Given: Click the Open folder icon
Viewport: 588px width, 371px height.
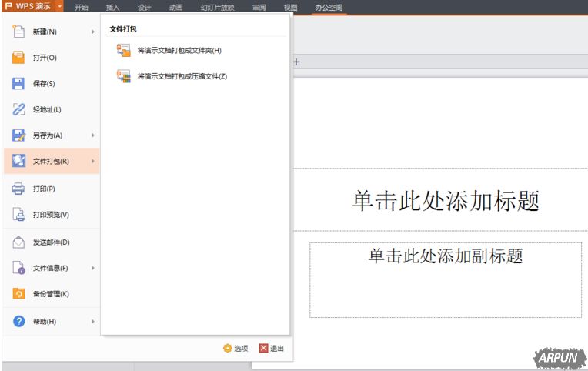Looking at the screenshot, I should click(18, 58).
